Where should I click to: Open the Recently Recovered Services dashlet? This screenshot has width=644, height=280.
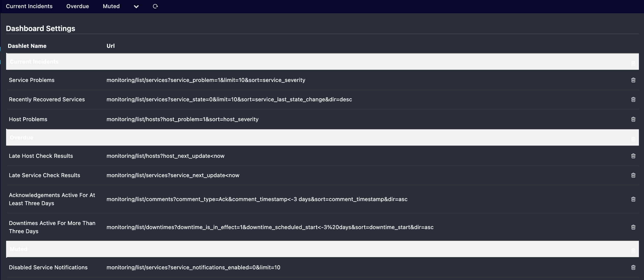click(47, 99)
